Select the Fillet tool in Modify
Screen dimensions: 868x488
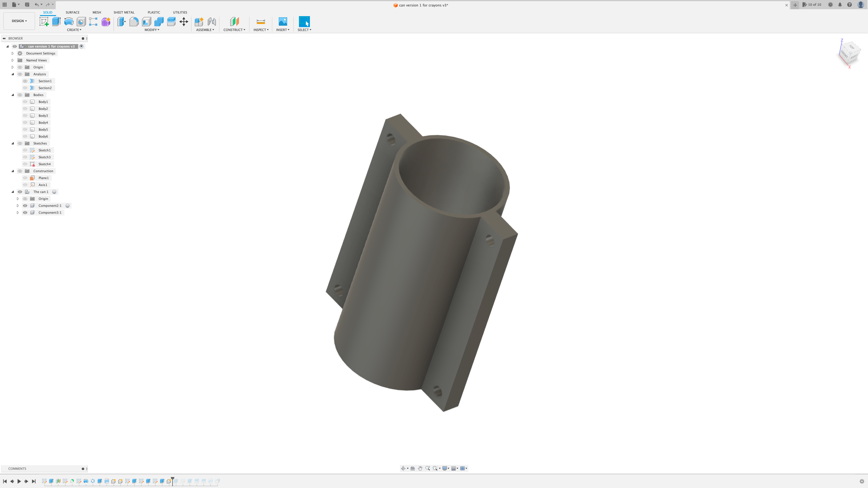(134, 22)
